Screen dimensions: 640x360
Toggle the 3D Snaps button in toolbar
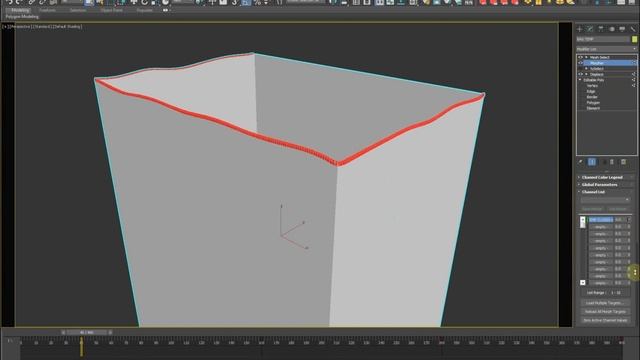pyautogui.click(x=235, y=2)
